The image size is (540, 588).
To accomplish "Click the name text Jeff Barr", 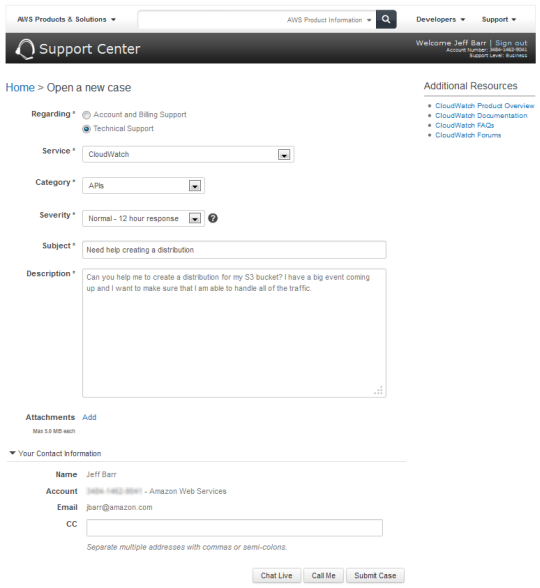I will point(101,474).
